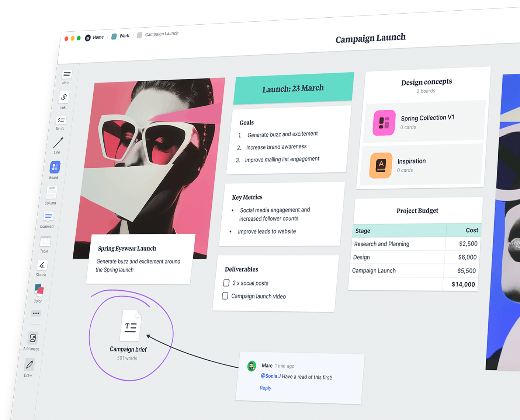
Task: Expand more tools via three-dots button
Action: point(36,314)
